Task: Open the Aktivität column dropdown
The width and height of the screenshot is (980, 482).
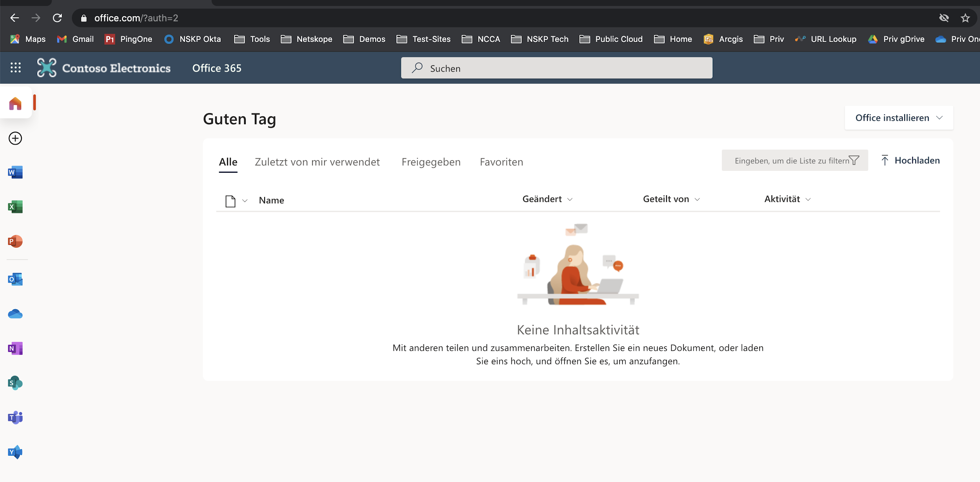Action: click(x=787, y=199)
